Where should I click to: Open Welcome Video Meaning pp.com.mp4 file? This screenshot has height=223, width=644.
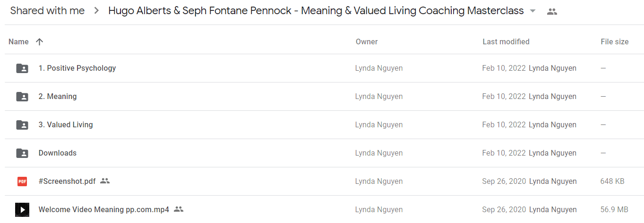click(x=104, y=210)
